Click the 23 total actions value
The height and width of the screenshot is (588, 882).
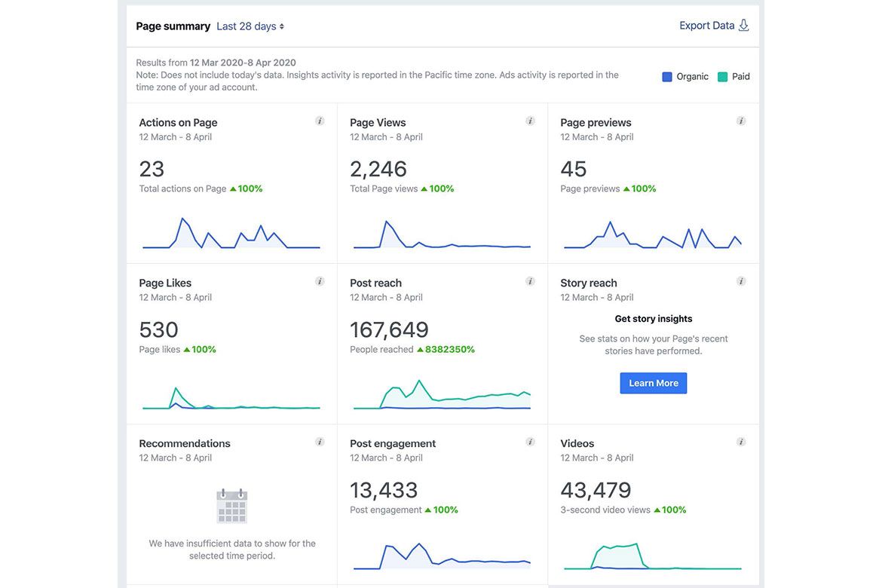pyautogui.click(x=152, y=169)
